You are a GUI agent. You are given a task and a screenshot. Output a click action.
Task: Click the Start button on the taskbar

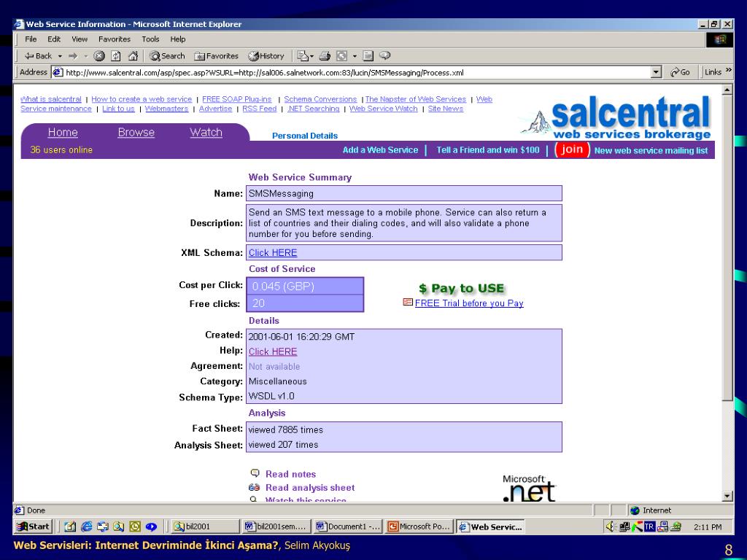pos(33,526)
